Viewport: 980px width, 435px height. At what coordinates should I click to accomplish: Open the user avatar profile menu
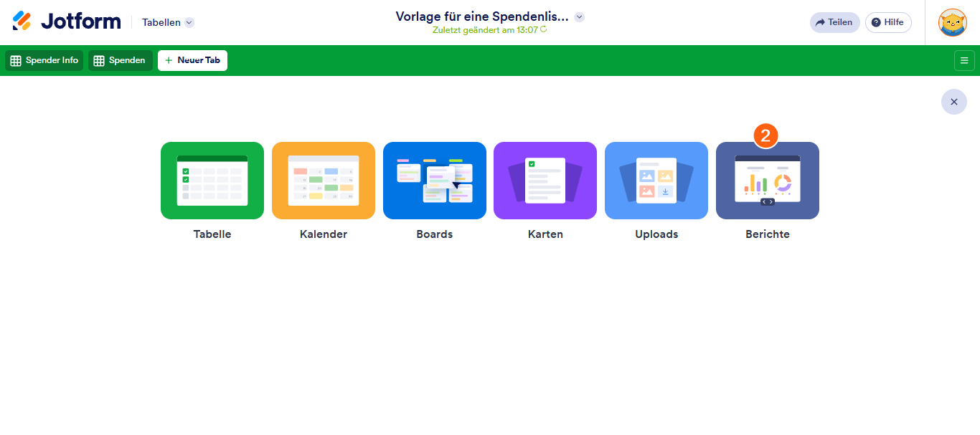pos(952,22)
